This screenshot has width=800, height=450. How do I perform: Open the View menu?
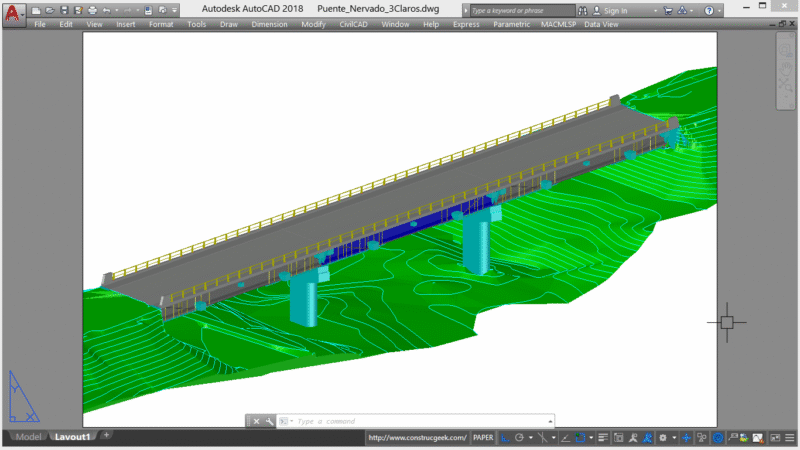click(94, 24)
